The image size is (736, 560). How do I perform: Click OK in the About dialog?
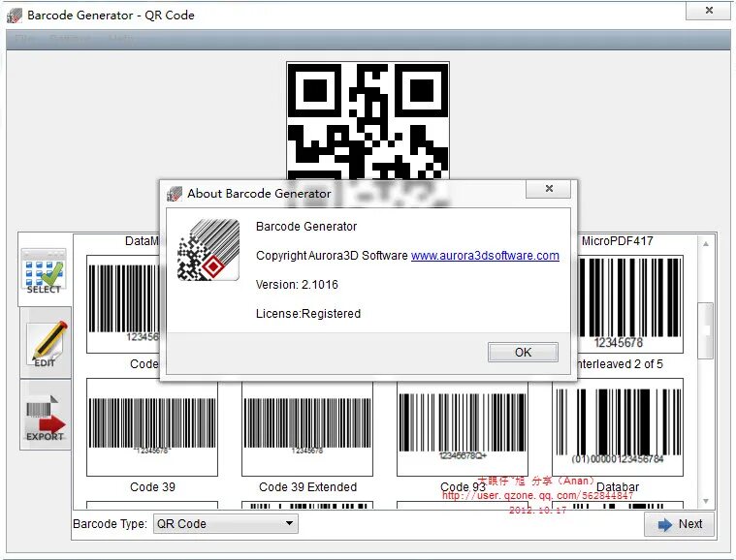[x=523, y=353]
